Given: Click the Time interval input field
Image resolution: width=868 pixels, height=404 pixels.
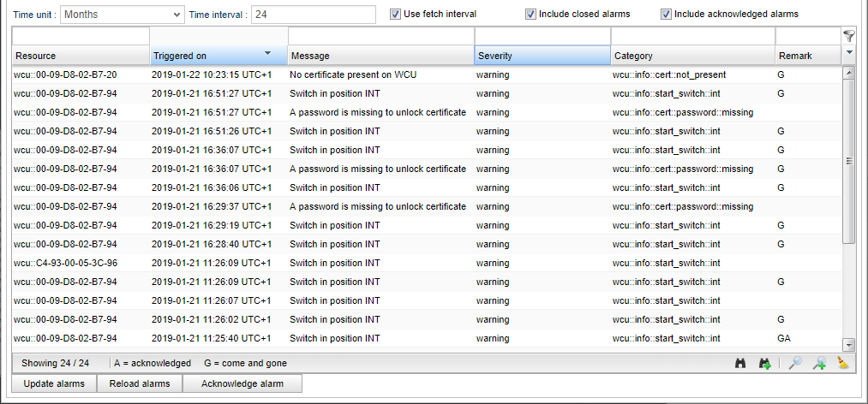Looking at the screenshot, I should pos(313,15).
